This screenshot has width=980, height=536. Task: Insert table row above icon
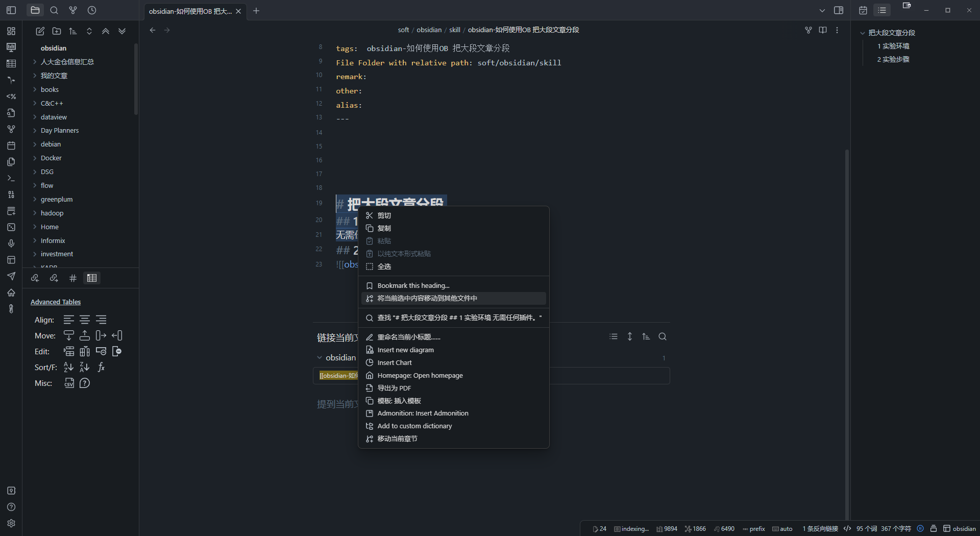pos(69,351)
